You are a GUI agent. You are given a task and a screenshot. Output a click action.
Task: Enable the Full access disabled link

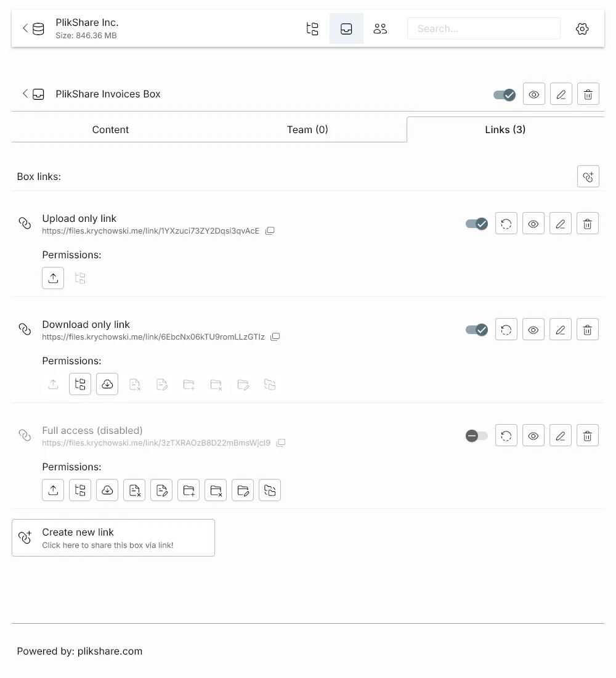[x=476, y=436]
